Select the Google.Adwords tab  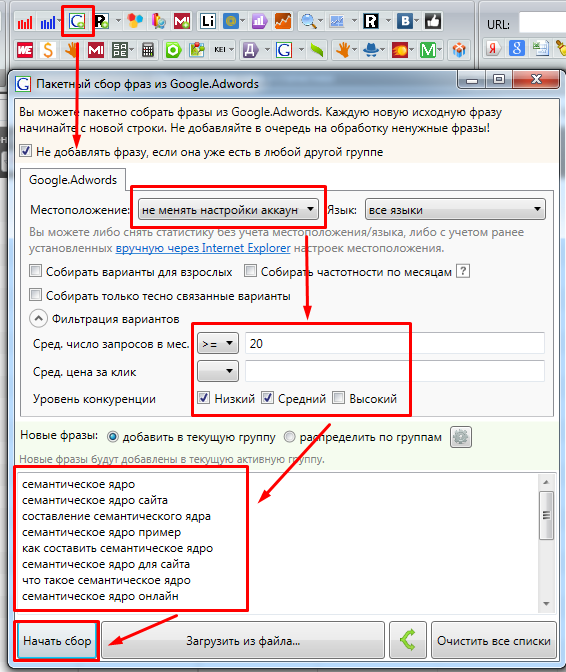point(73,180)
